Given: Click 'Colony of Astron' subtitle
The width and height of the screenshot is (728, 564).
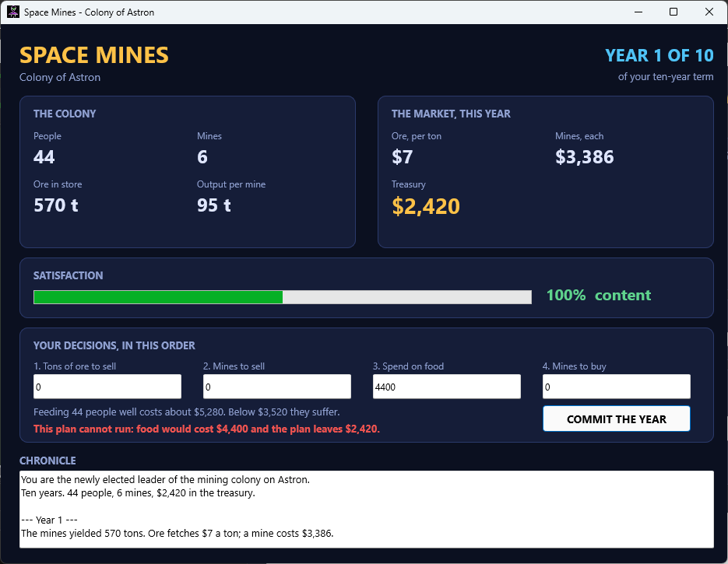Looking at the screenshot, I should click(60, 78).
